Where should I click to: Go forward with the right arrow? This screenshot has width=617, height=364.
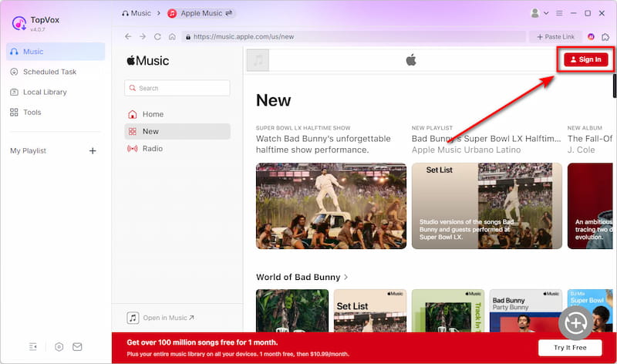143,36
